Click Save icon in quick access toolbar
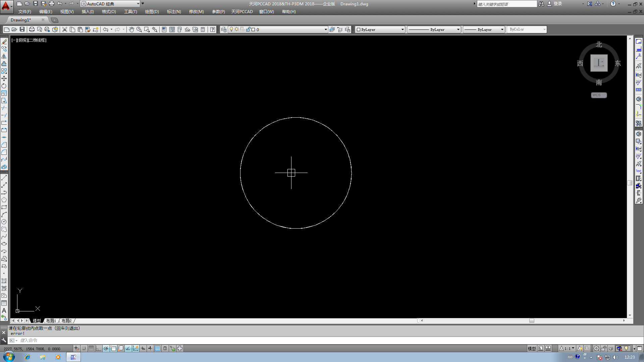The image size is (644, 362). [36, 4]
